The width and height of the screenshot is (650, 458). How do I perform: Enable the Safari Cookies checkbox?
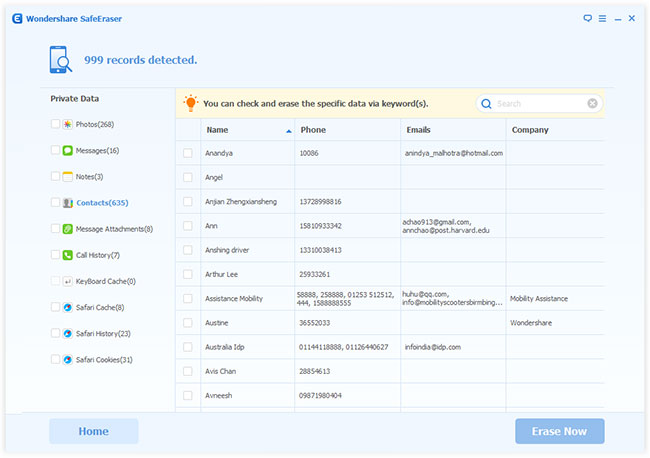[x=55, y=360]
